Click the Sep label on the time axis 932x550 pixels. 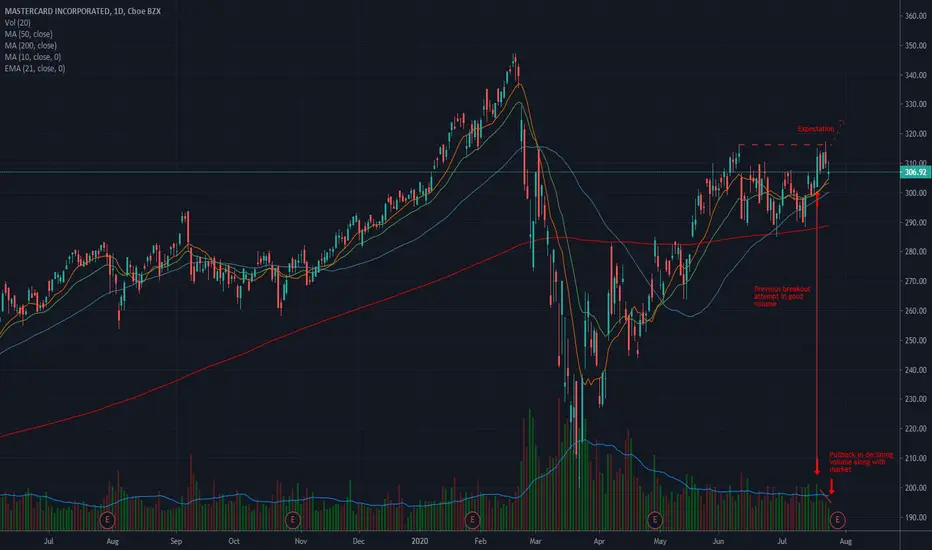pos(176,541)
